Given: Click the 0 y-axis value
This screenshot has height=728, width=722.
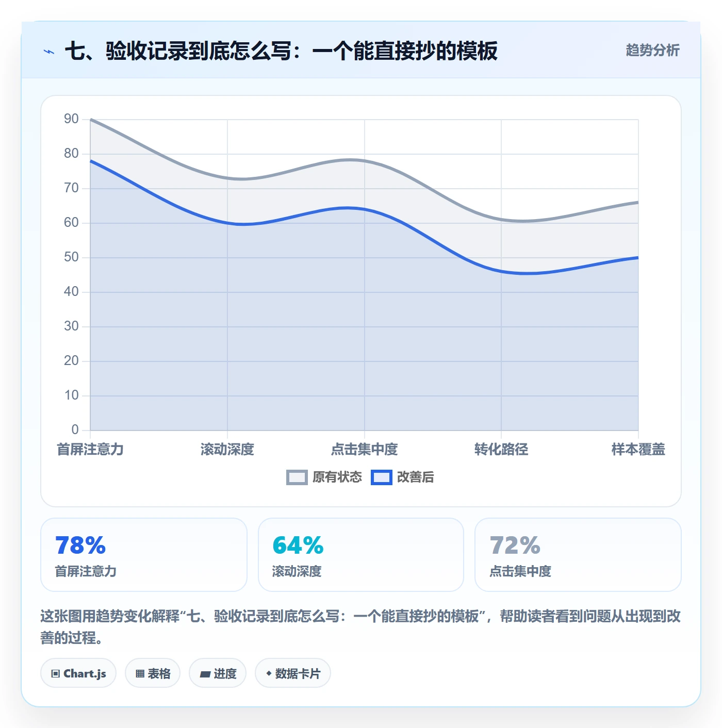Looking at the screenshot, I should (75, 429).
